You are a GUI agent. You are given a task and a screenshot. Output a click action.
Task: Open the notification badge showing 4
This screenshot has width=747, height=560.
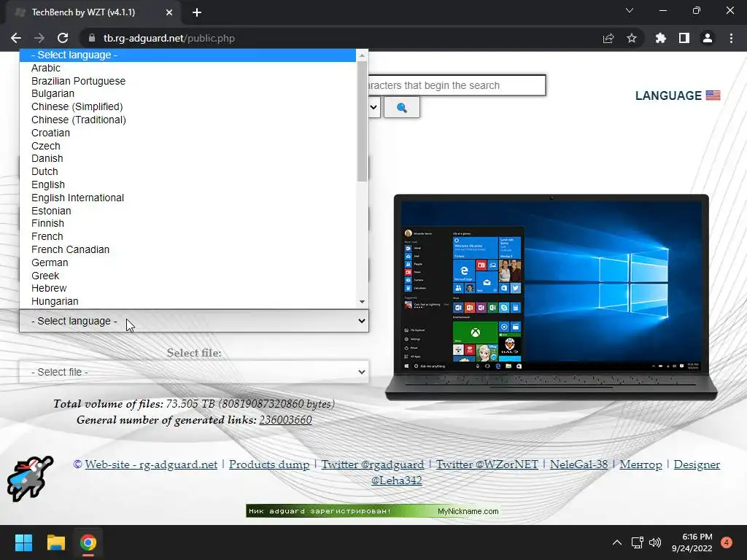(x=727, y=542)
